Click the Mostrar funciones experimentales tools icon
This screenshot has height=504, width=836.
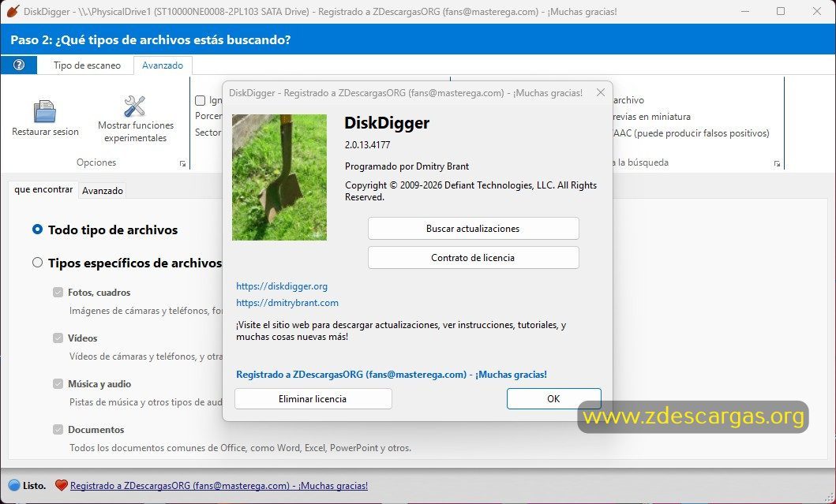click(x=135, y=106)
